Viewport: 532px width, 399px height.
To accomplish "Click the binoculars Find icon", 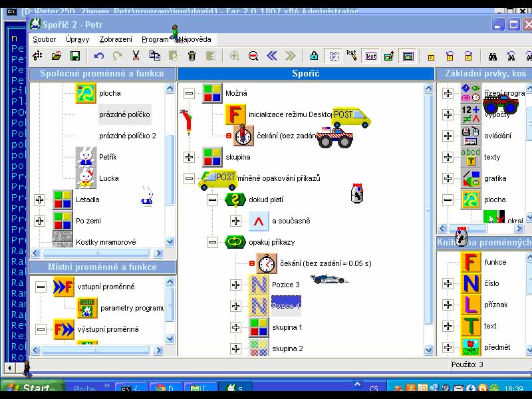I will [x=493, y=57].
